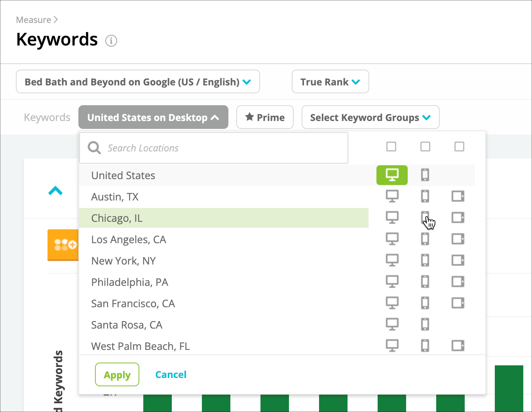Open Select Keyword Groups dropdown

pos(370,117)
